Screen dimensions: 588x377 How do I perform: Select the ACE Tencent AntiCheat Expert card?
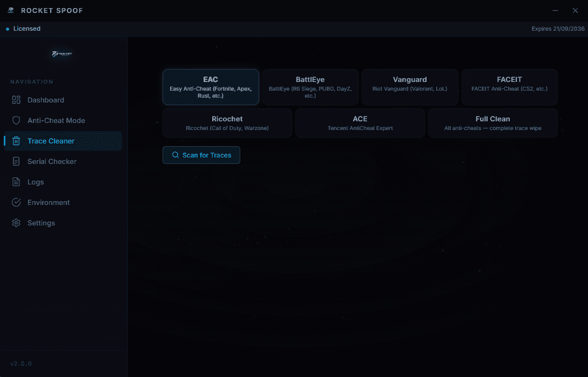click(360, 123)
